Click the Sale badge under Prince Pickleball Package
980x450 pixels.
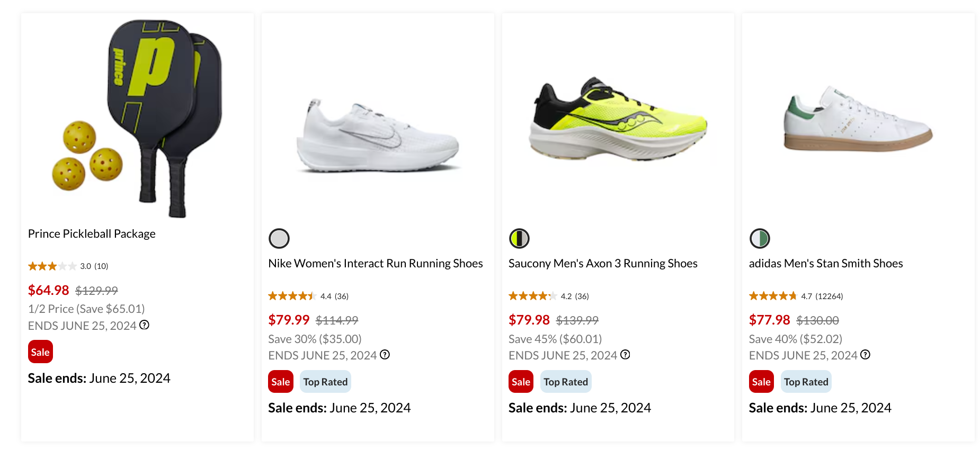(x=40, y=352)
